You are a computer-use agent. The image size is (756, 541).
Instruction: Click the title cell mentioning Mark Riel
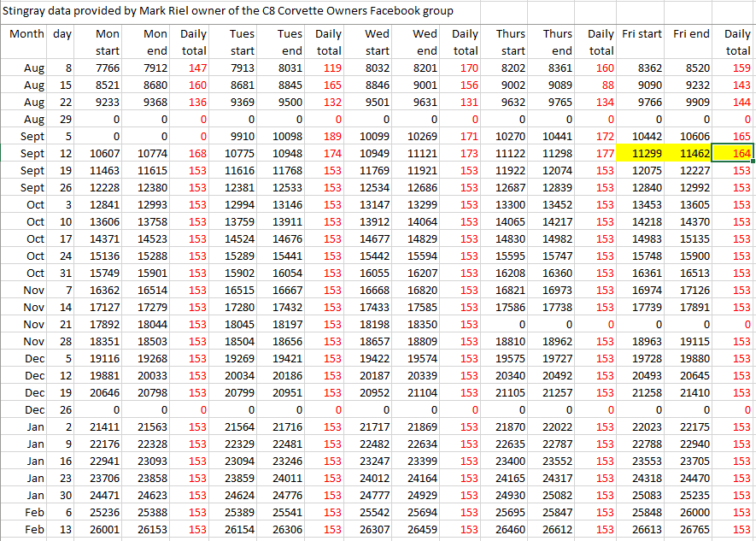[x=229, y=10]
